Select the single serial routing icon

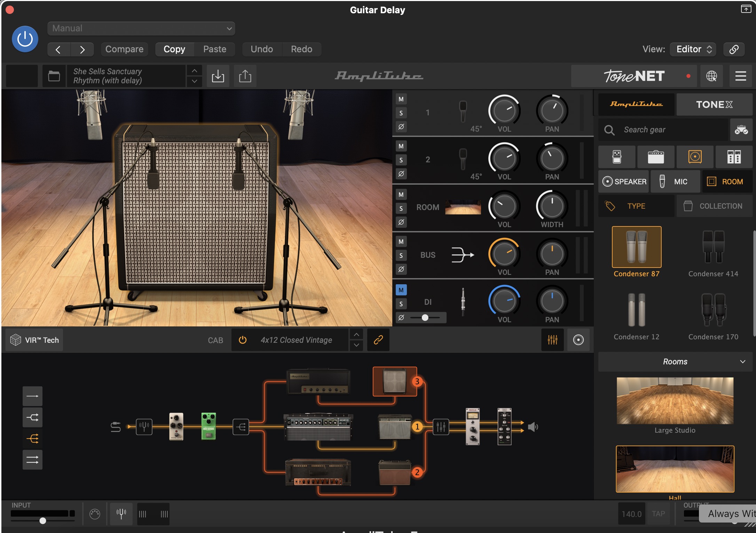tap(32, 396)
